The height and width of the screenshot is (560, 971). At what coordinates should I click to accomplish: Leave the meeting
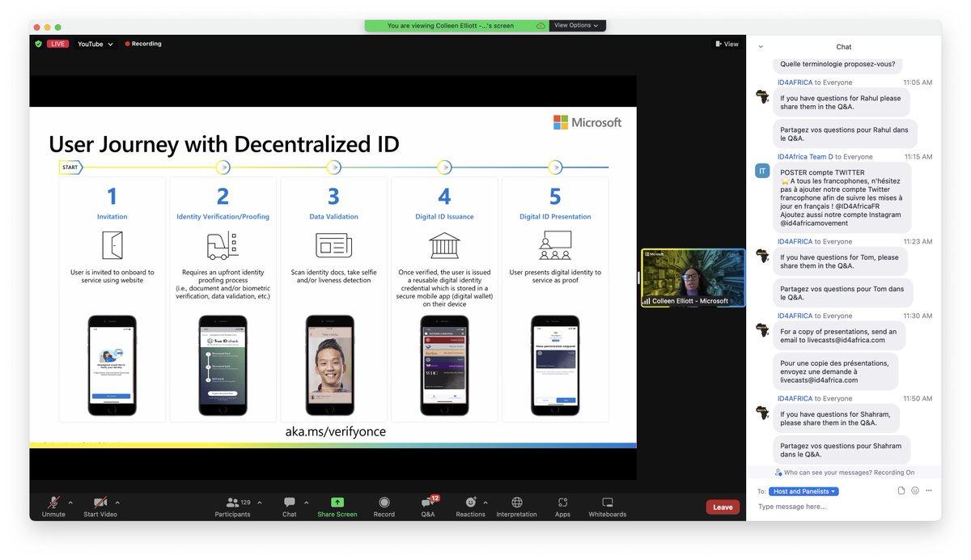(x=723, y=507)
